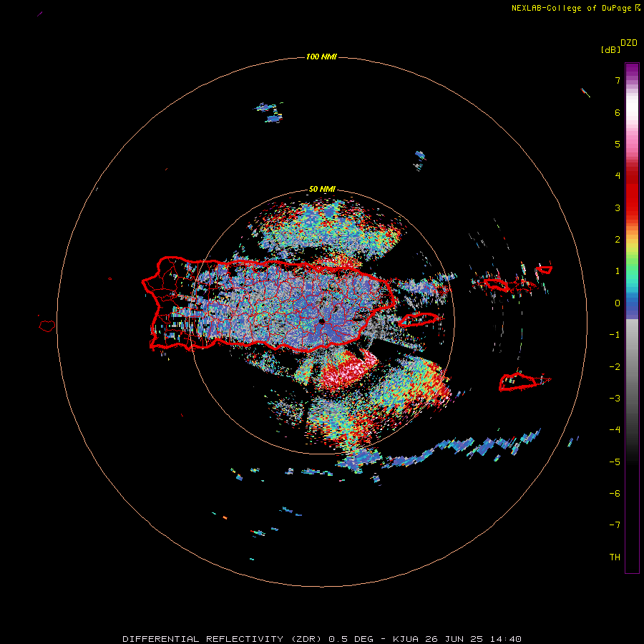Click the small island outline far west
The width and height of the screenshot is (644, 644).
coord(47,326)
